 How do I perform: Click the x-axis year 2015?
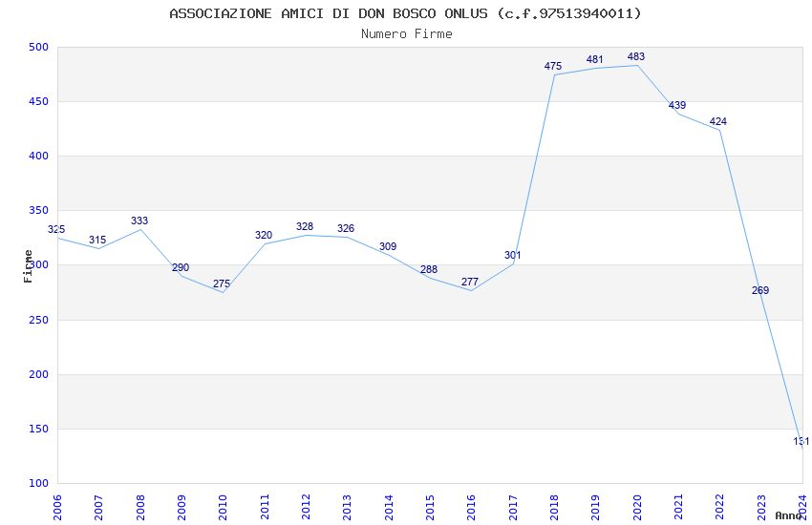click(430, 507)
